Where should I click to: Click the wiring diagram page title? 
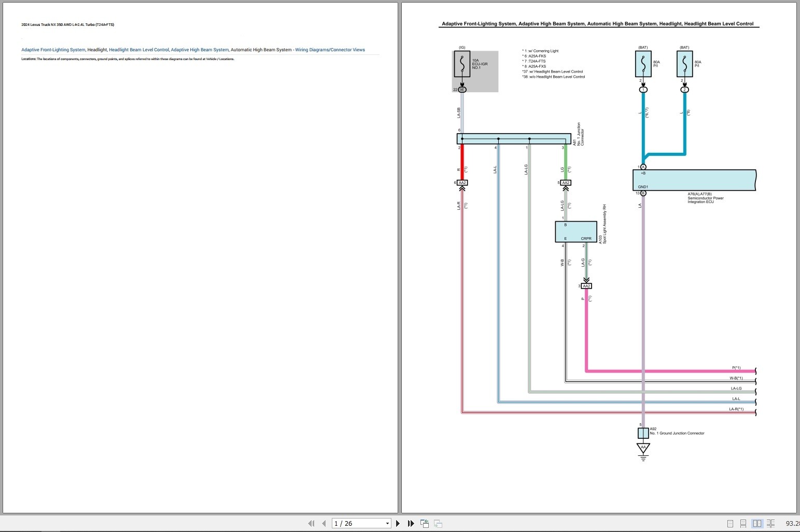[597, 24]
